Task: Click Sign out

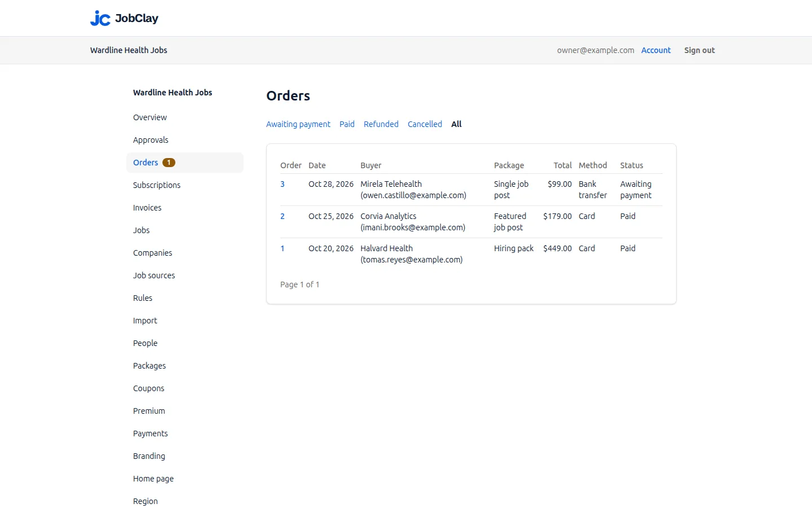Action: pos(699,50)
